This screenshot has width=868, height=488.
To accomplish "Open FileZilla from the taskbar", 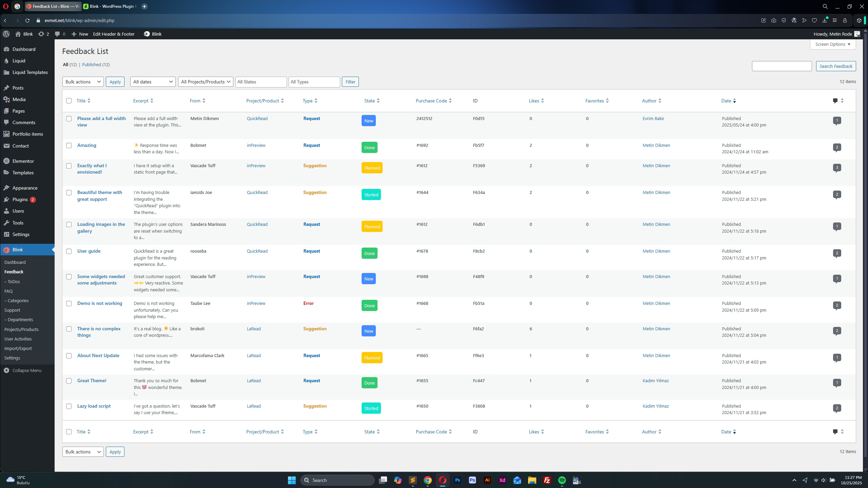I will [547, 480].
